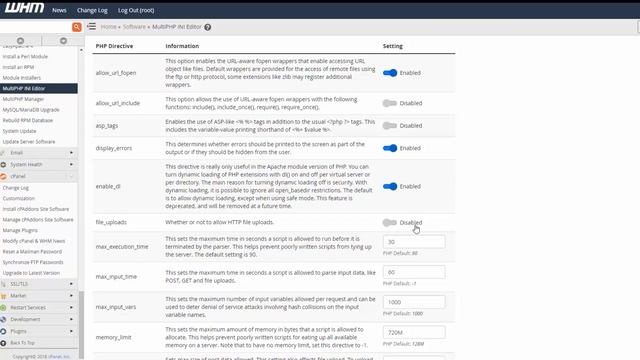The image size is (640, 360).
Task: Enable the allow_url_include toggle
Action: (x=390, y=103)
